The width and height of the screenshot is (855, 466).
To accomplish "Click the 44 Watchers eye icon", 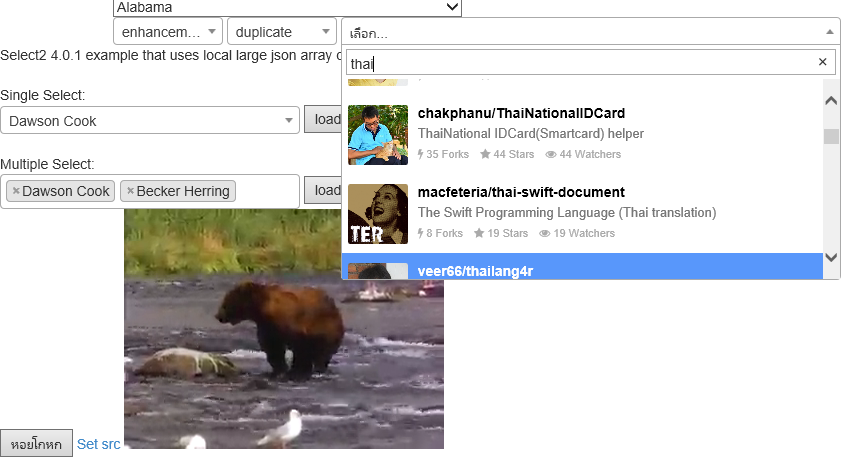I will click(551, 155).
